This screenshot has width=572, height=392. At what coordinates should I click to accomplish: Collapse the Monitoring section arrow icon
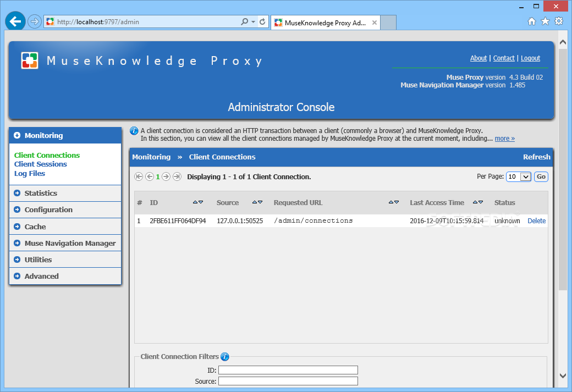17,135
